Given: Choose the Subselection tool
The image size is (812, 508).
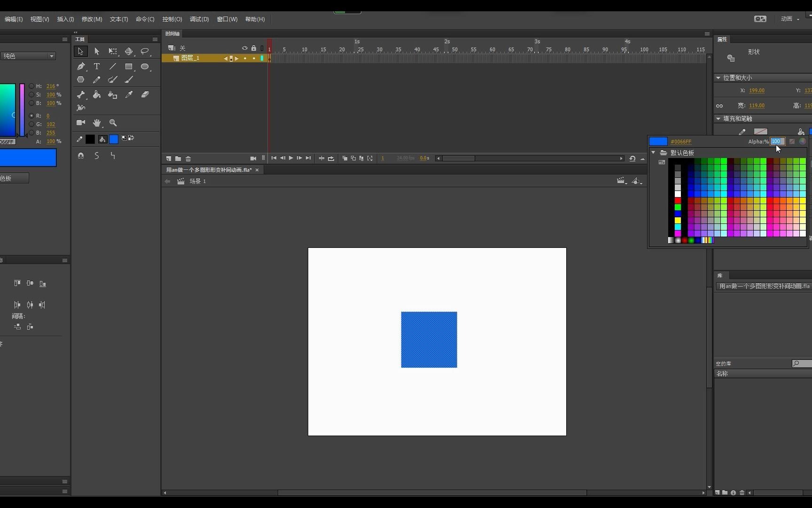Looking at the screenshot, I should click(97, 51).
